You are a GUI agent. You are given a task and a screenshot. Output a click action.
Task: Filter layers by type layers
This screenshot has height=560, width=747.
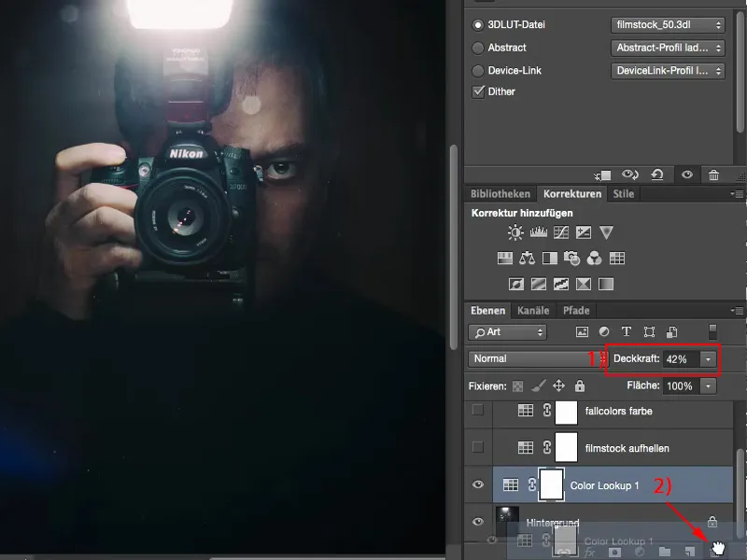pos(626,332)
